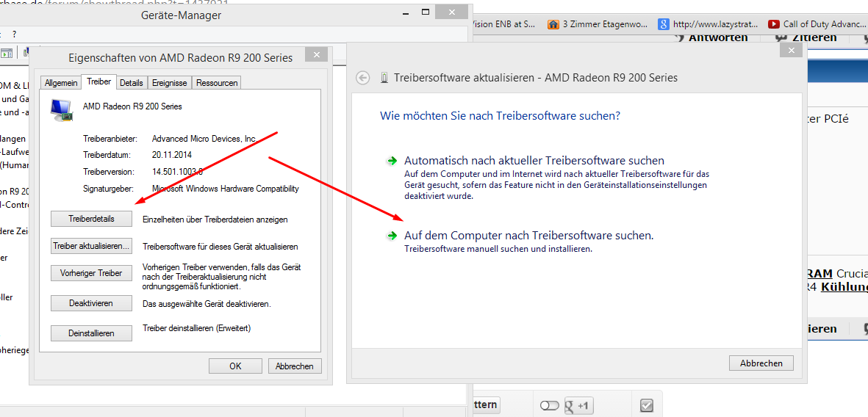Choose 'Auf dem Computer nach Treibersoftware suchen'
The height and width of the screenshot is (417, 868).
pos(529,236)
